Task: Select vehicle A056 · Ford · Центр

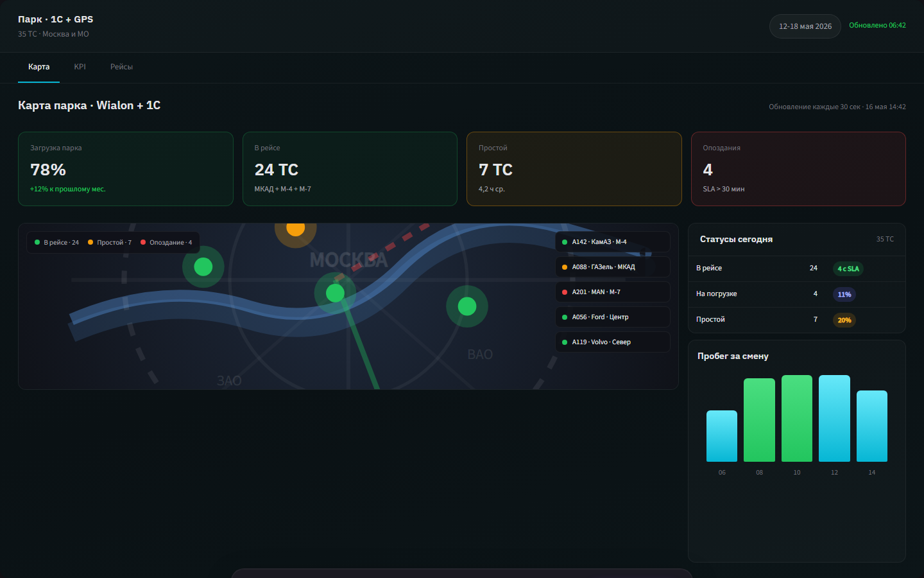Action: click(613, 317)
